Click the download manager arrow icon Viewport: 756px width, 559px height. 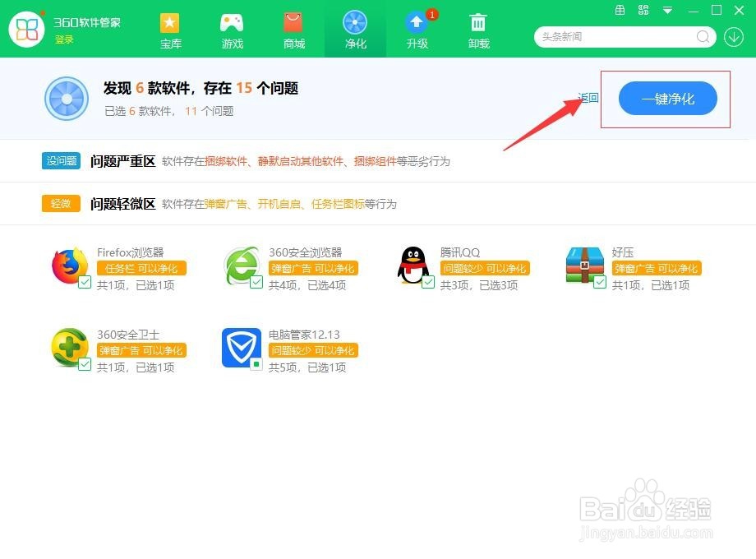tap(733, 36)
